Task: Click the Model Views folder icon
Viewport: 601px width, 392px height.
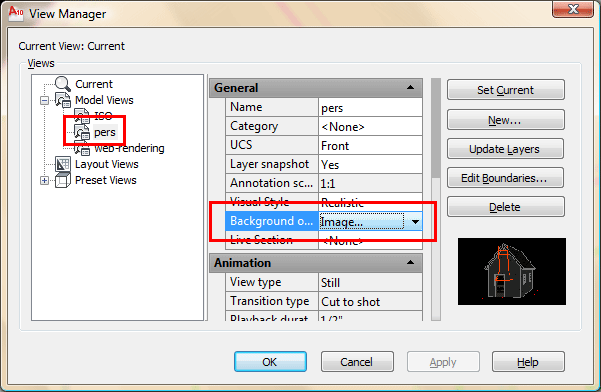Action: point(63,100)
